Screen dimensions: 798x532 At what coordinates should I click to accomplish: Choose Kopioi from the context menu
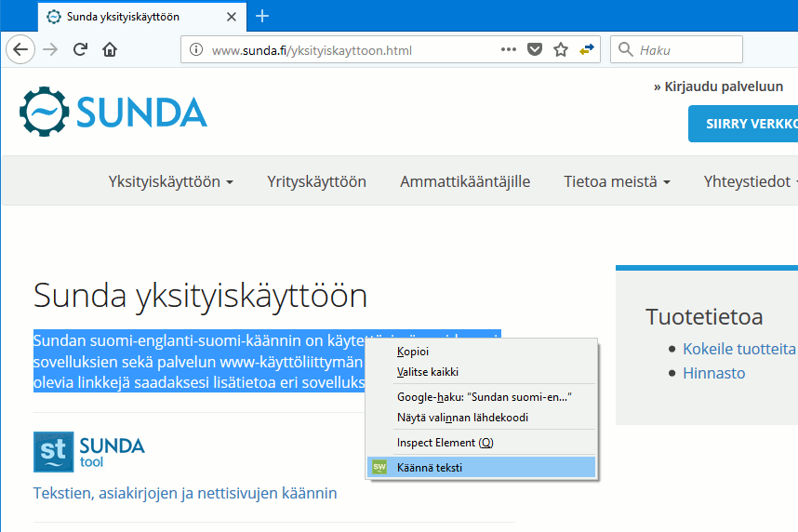point(481,352)
